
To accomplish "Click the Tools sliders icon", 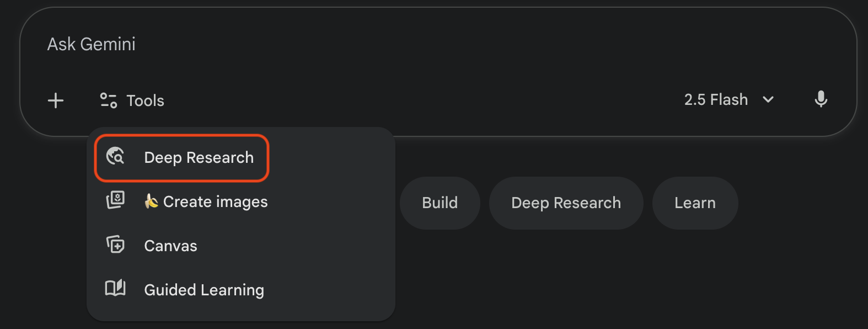I will tap(108, 100).
